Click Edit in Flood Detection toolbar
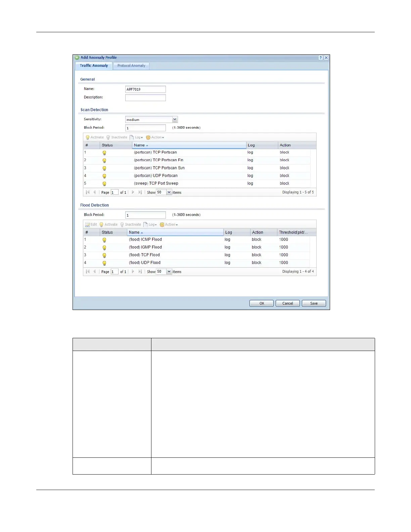 [91, 225]
